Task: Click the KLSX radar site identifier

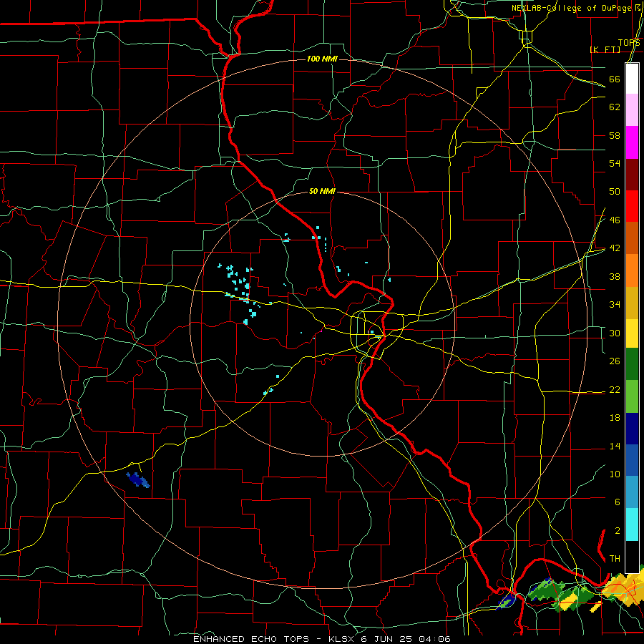Action: pyautogui.click(x=343, y=639)
